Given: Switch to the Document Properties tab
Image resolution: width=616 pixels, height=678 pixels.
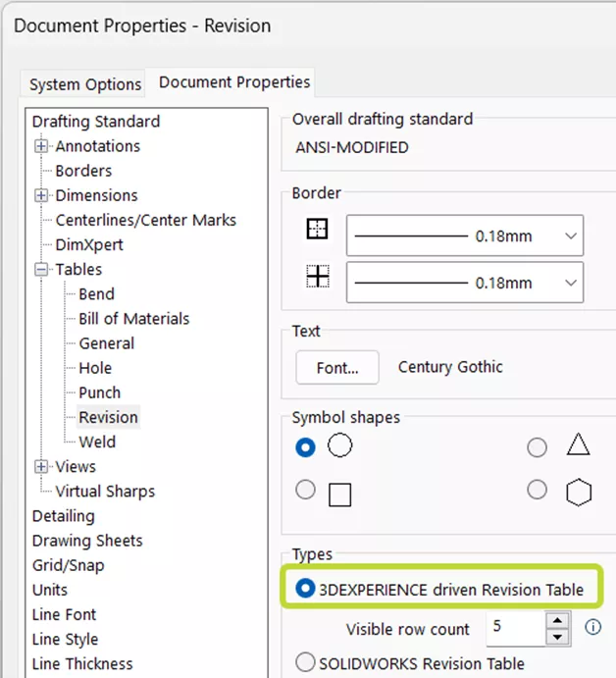Looking at the screenshot, I should [234, 82].
